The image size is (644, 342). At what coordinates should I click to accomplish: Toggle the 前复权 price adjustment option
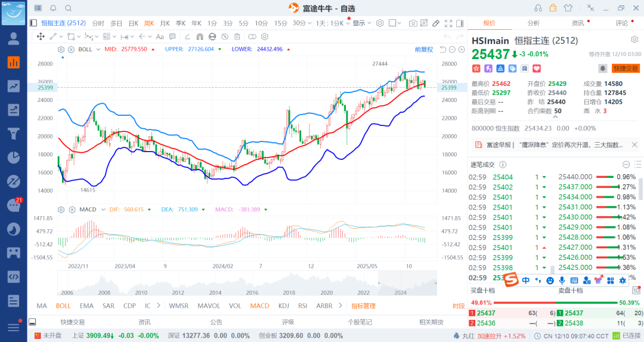click(423, 49)
